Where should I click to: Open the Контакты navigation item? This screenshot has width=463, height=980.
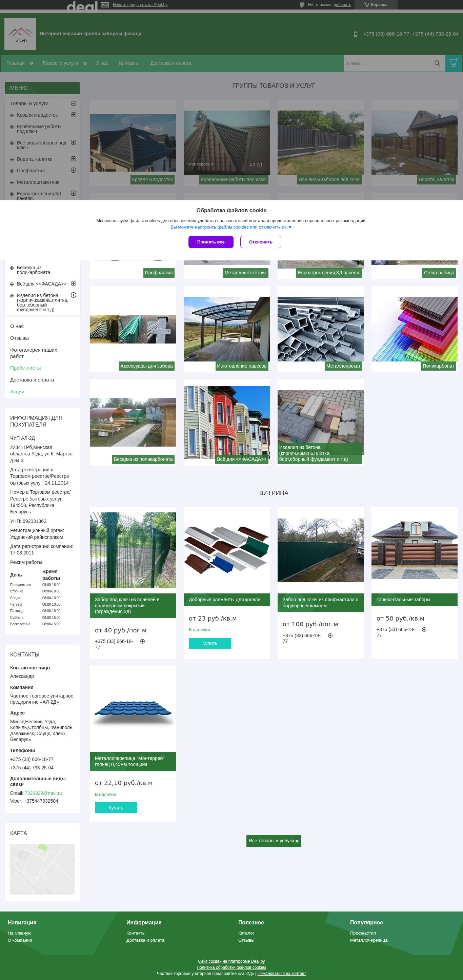coord(129,63)
